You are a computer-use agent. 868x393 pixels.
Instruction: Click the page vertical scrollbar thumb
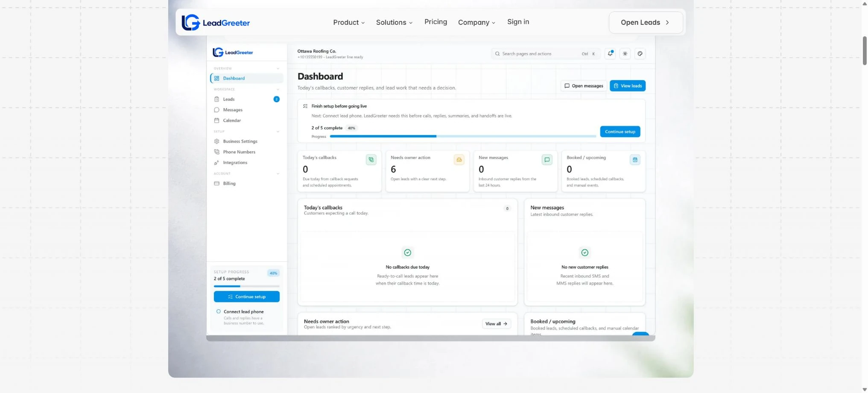(x=865, y=50)
